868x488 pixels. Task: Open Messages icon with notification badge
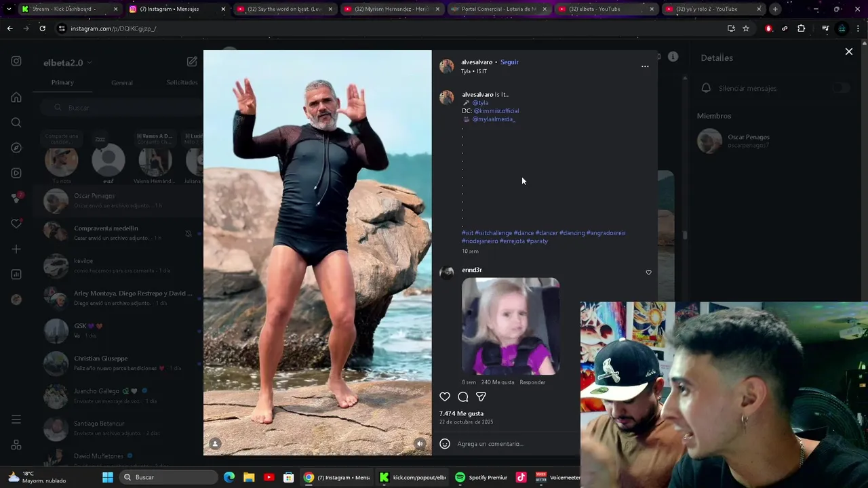[x=16, y=198]
